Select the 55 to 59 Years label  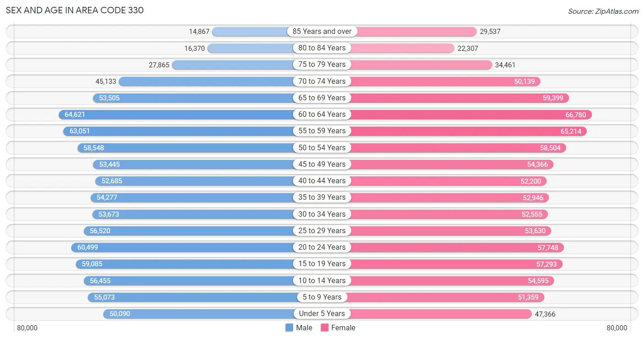tap(322, 131)
